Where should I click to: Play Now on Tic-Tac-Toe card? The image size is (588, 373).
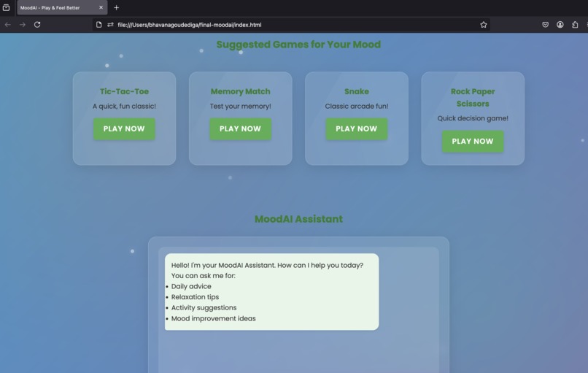coord(124,128)
